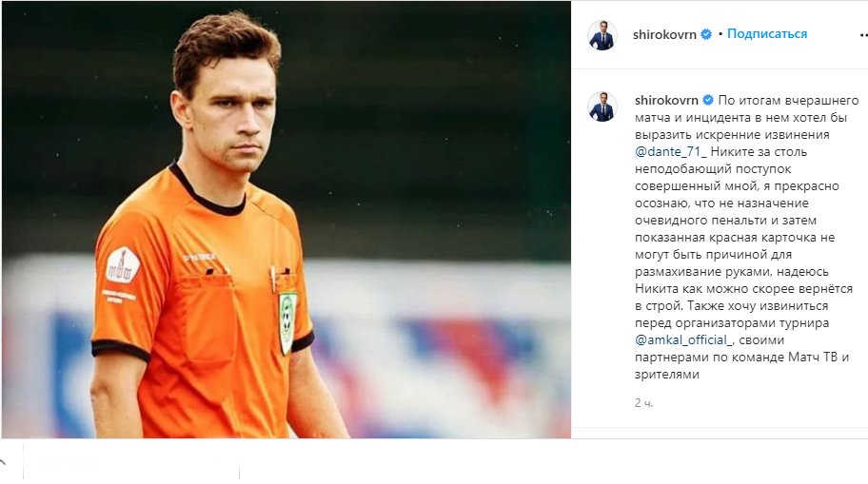Click the verified badge in the caption line

[x=708, y=100]
